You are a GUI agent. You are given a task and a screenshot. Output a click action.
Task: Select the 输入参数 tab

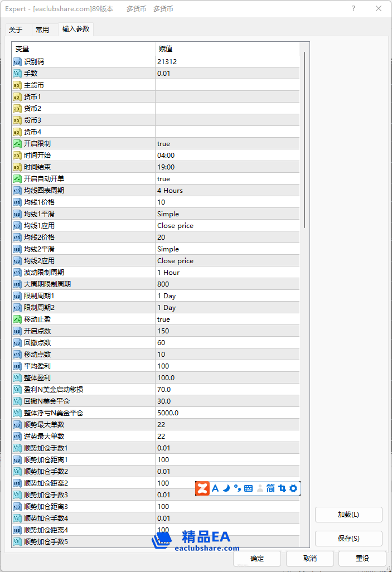(x=76, y=29)
